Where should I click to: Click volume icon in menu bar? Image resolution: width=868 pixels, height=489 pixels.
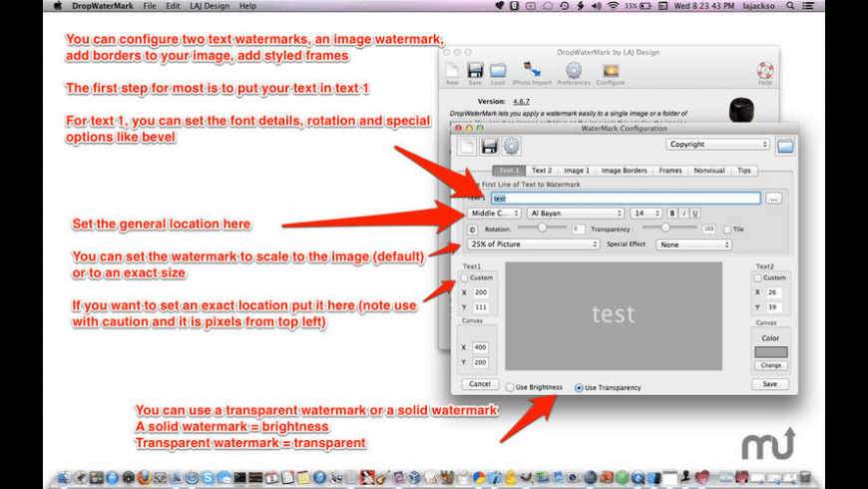(x=597, y=6)
